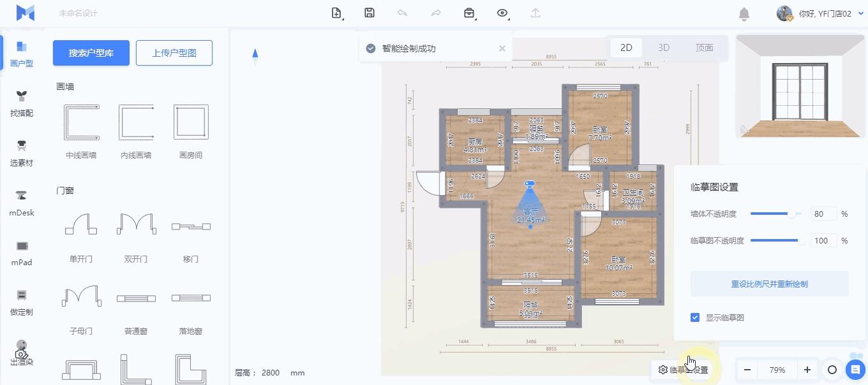The width and height of the screenshot is (868, 385).
Task: Switch to 顶面 view tab
Action: pos(705,48)
